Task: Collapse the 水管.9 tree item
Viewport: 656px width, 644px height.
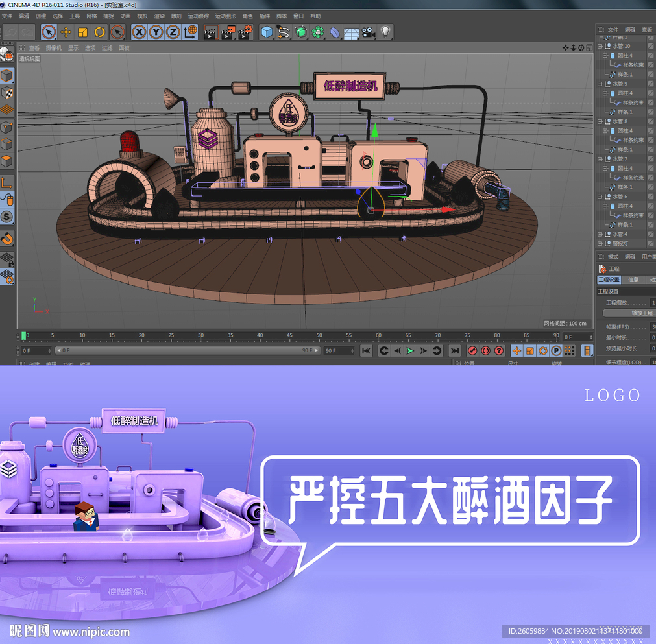Action: [600, 84]
